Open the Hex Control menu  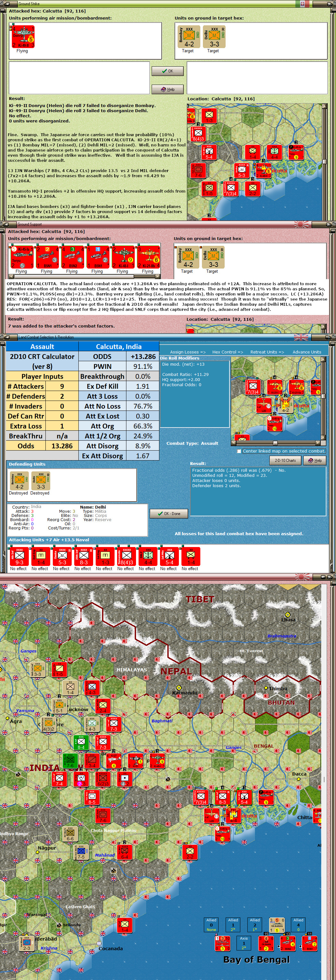pos(227,352)
